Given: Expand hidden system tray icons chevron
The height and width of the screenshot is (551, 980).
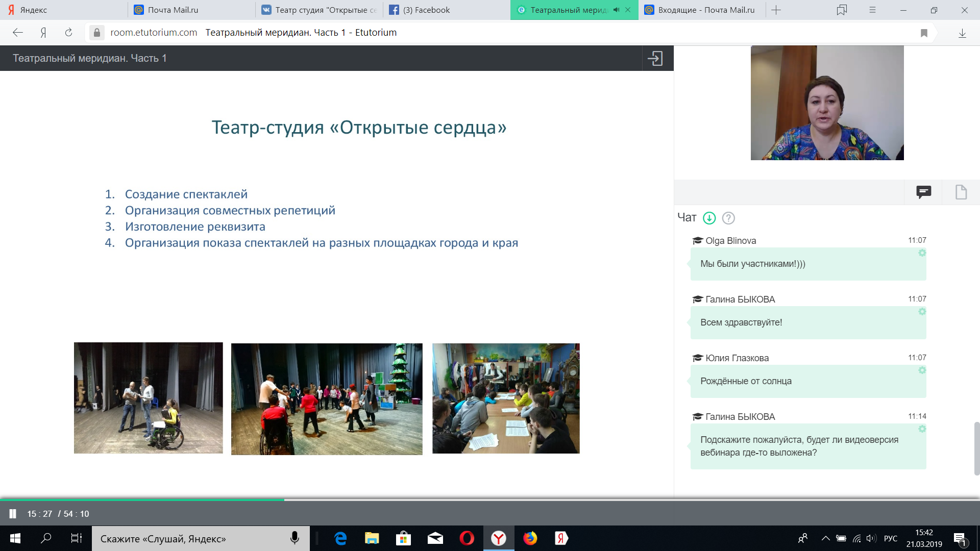Looking at the screenshot, I should click(x=825, y=538).
